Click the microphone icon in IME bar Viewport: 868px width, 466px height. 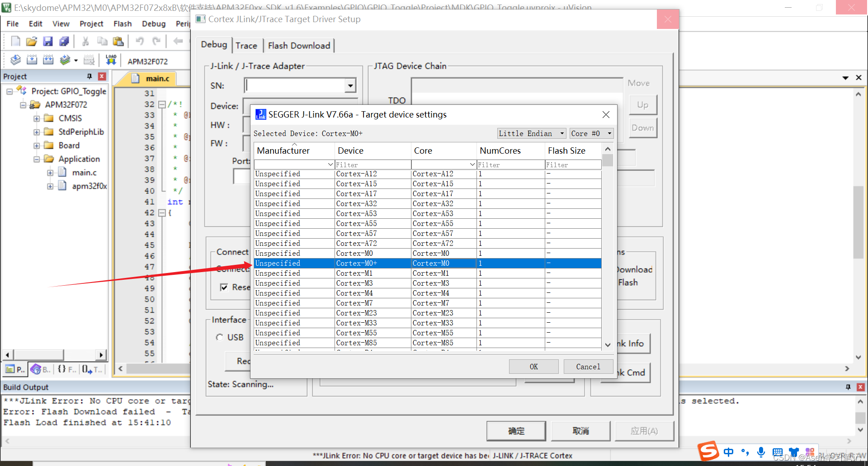(761, 452)
